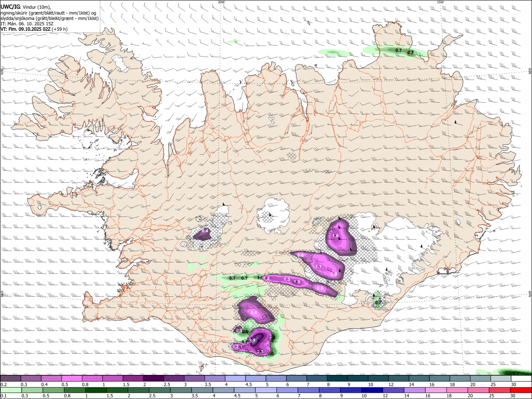Click the 1.6 snowfall value
The image size is (532, 399).
336,236
